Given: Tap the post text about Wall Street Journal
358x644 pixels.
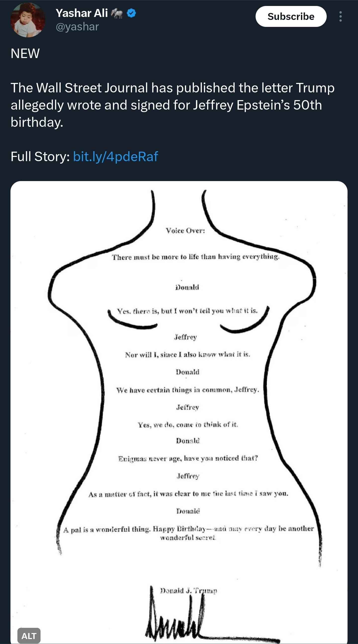Looking at the screenshot, I should (x=173, y=105).
